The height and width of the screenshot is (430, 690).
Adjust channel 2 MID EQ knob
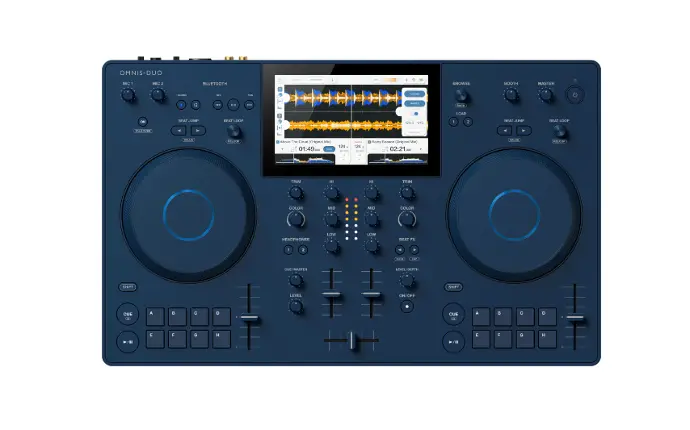[x=371, y=219]
